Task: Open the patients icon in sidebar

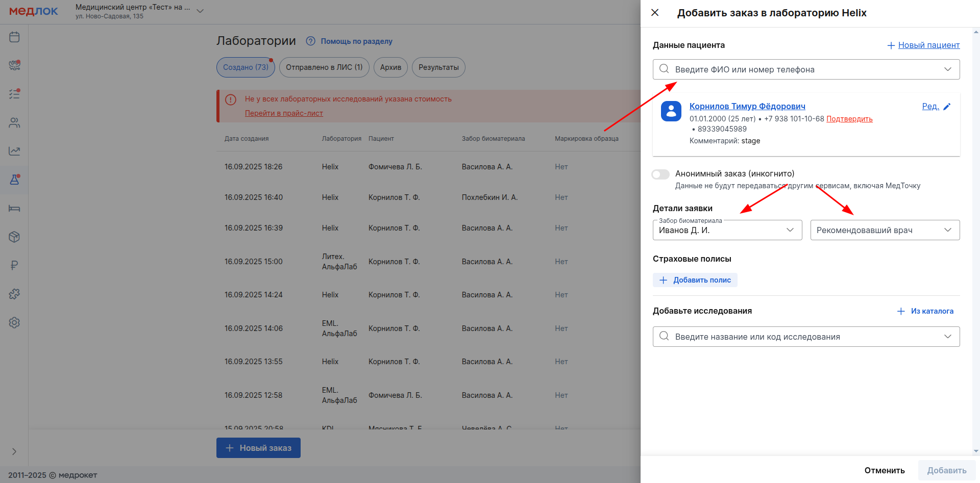Action: click(14, 123)
